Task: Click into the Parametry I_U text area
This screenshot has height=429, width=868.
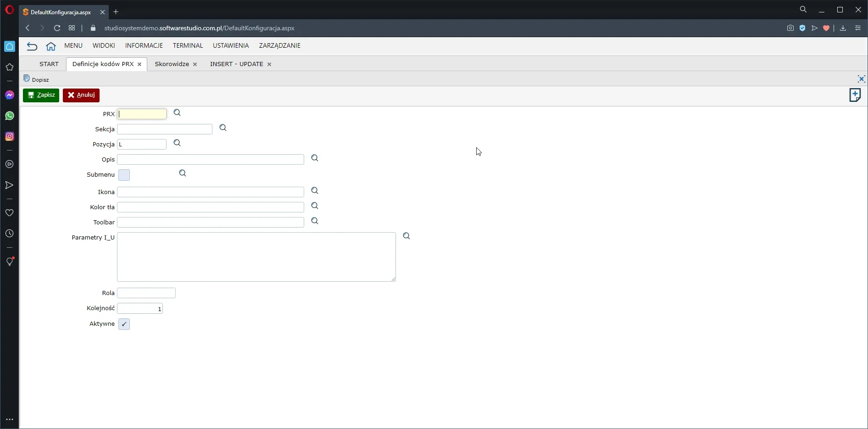Action: [256, 257]
